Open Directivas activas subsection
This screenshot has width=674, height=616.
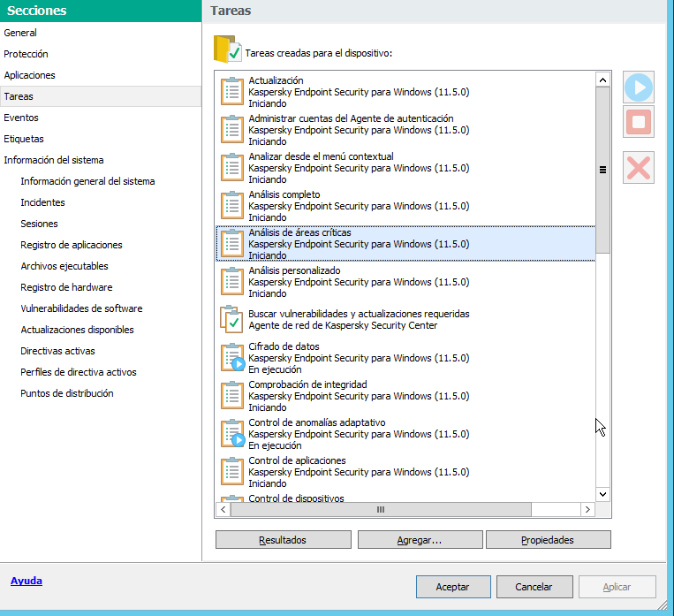57,351
